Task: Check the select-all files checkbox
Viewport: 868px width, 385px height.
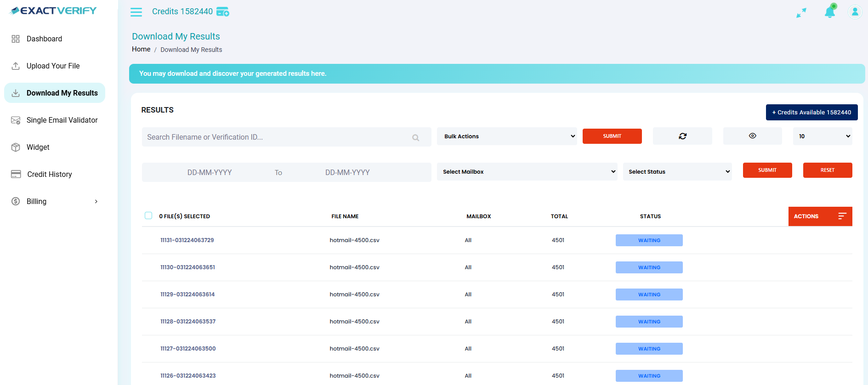Action: pyautogui.click(x=148, y=216)
